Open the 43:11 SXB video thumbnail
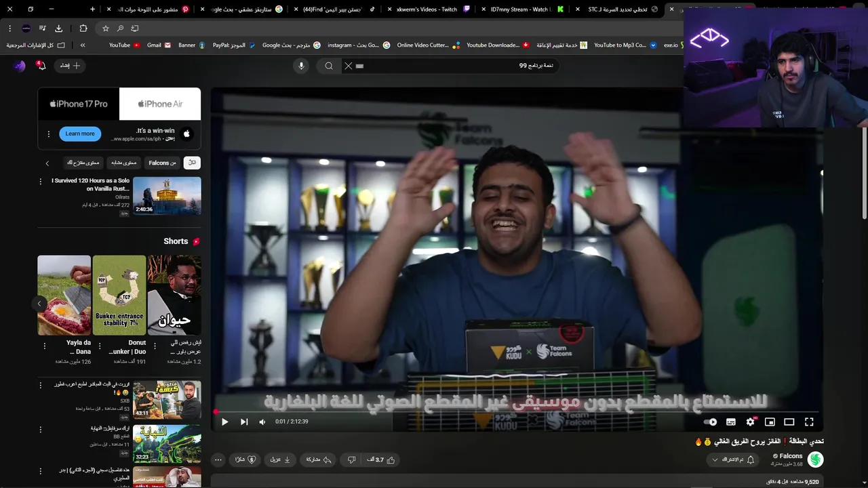 [167, 400]
